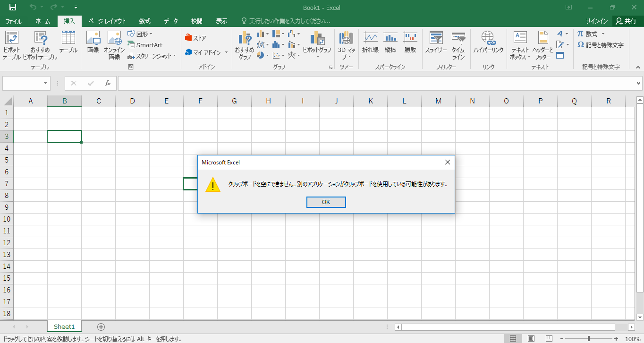Screen dimensions: 644x343
Task: Click the Tell Me search box
Action: coord(286,21)
